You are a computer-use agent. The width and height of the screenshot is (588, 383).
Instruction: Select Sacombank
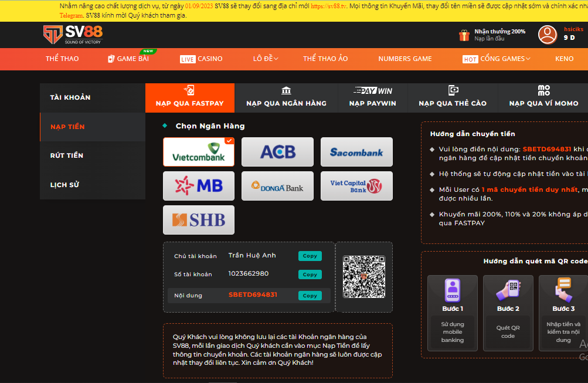[x=356, y=152]
